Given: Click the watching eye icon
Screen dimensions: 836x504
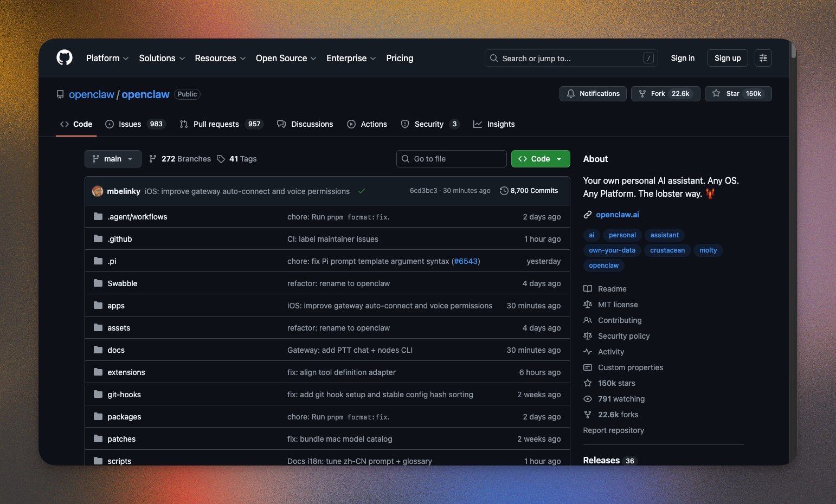Looking at the screenshot, I should (588, 399).
